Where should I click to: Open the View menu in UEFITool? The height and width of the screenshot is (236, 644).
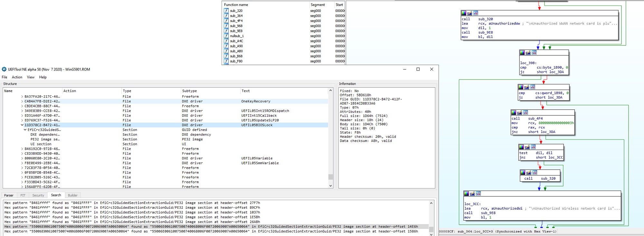(x=31, y=77)
